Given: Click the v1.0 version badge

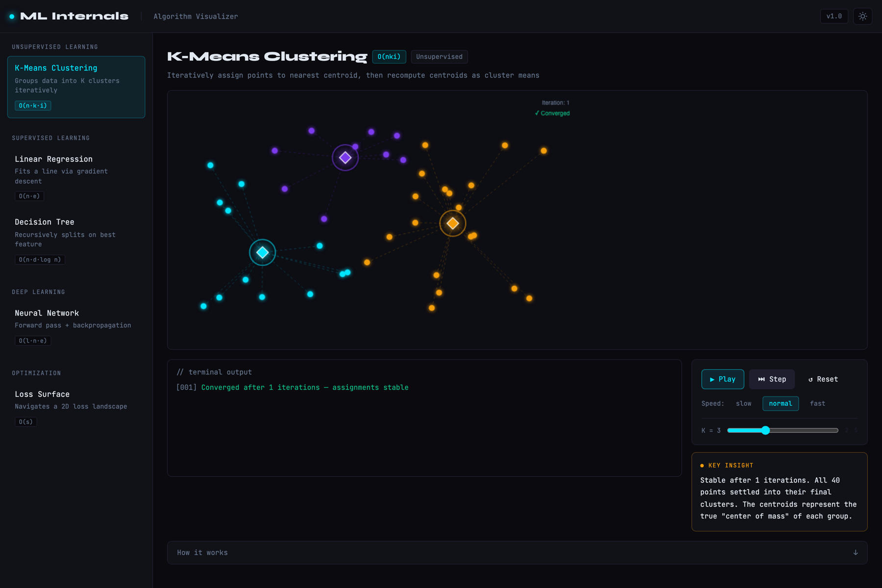Looking at the screenshot, I should click(834, 16).
